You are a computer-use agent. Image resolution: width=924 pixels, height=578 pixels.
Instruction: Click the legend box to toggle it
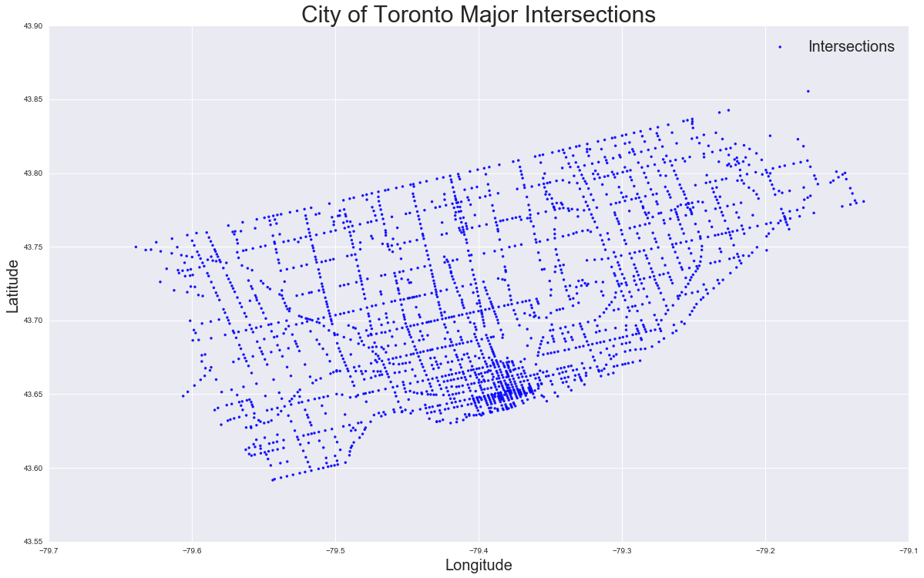[x=832, y=46]
